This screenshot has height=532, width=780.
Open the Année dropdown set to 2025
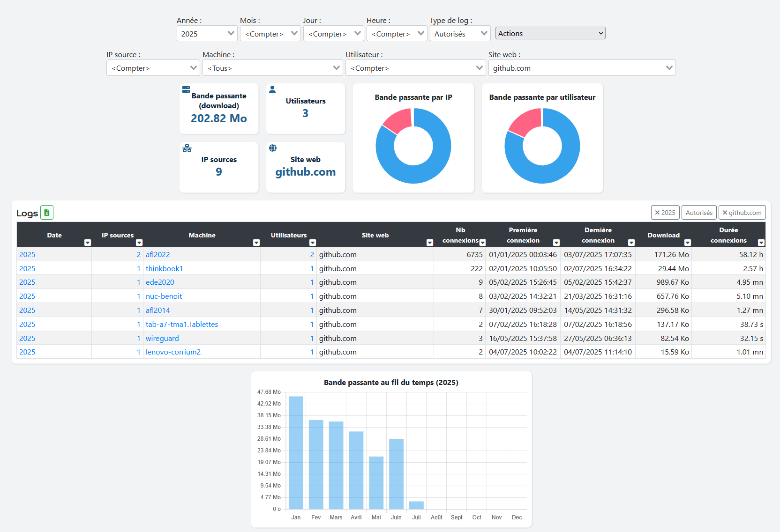[207, 34]
